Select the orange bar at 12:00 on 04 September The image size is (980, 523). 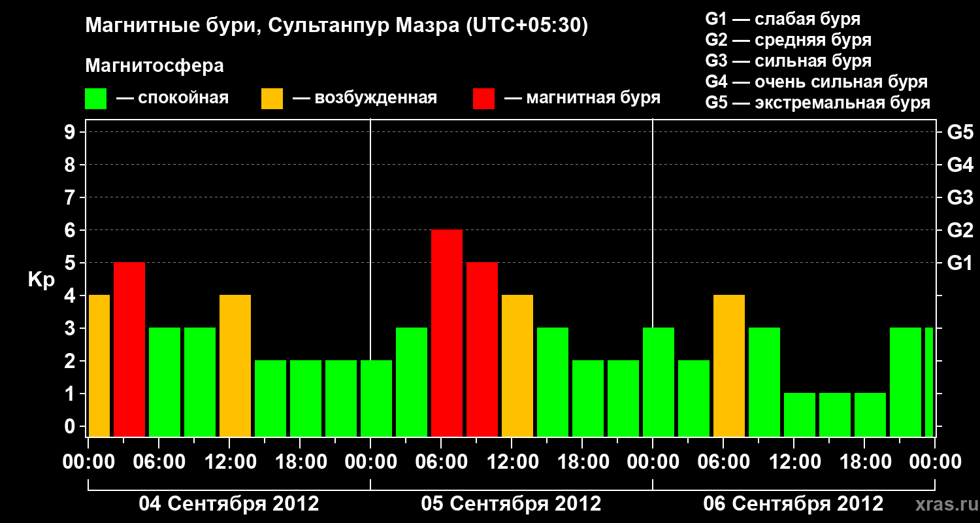point(235,366)
